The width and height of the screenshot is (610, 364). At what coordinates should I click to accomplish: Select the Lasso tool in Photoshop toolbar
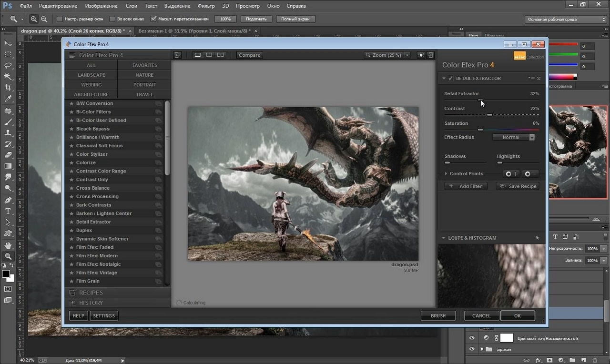coord(8,65)
